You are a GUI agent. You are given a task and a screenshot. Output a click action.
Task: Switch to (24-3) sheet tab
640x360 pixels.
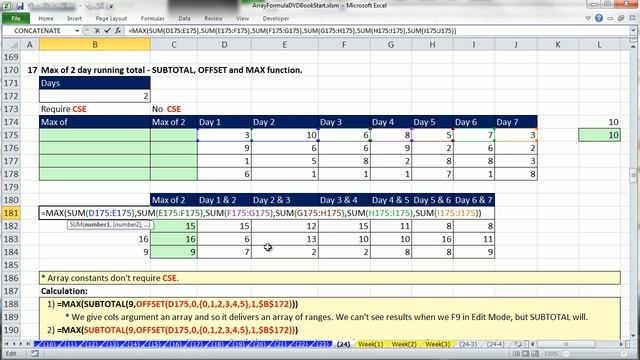[x=468, y=344]
